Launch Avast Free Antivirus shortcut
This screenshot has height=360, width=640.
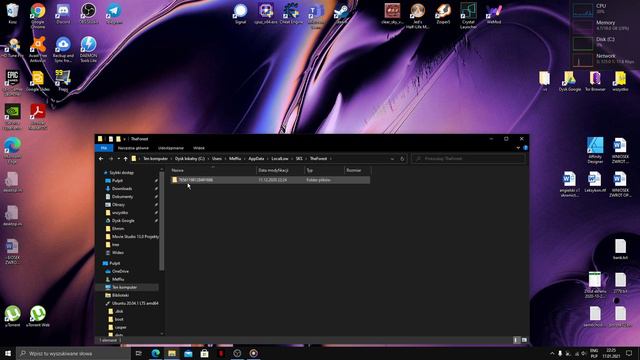38,49
